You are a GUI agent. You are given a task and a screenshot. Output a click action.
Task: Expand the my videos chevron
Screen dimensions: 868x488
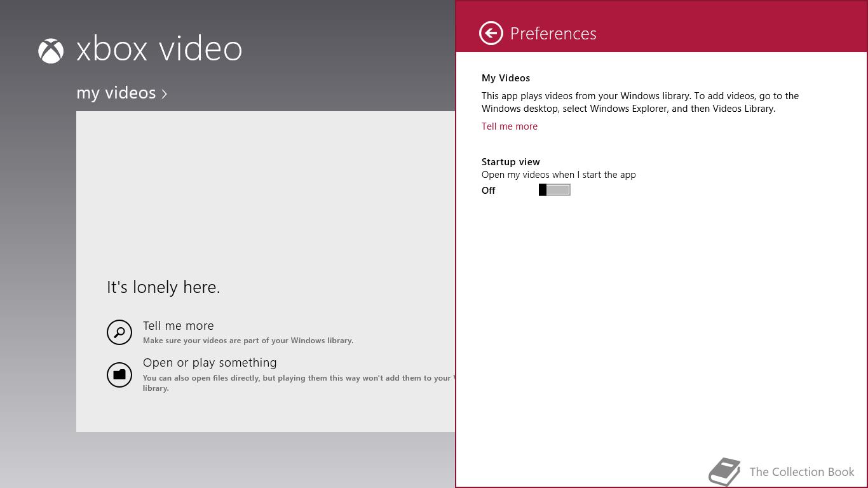click(x=165, y=94)
